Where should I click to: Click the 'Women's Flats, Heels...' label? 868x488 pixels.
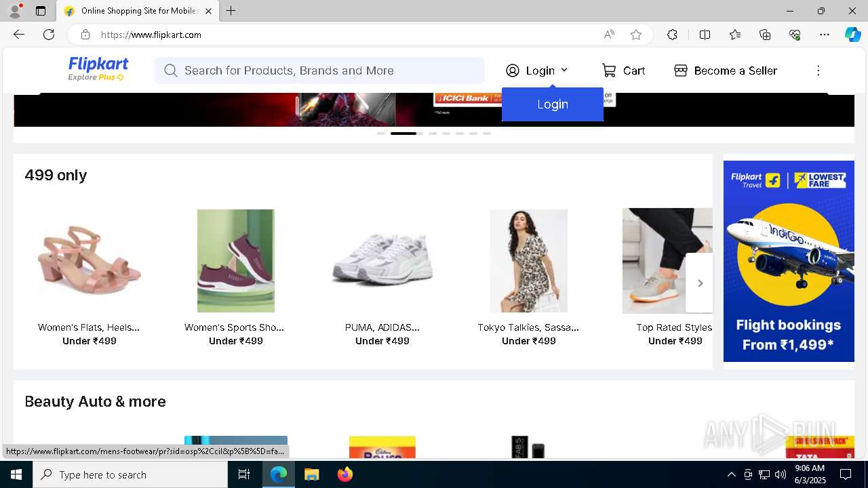coord(89,327)
